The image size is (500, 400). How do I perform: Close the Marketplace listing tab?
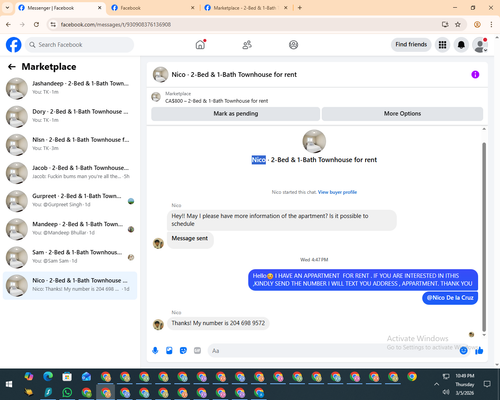pos(285,8)
